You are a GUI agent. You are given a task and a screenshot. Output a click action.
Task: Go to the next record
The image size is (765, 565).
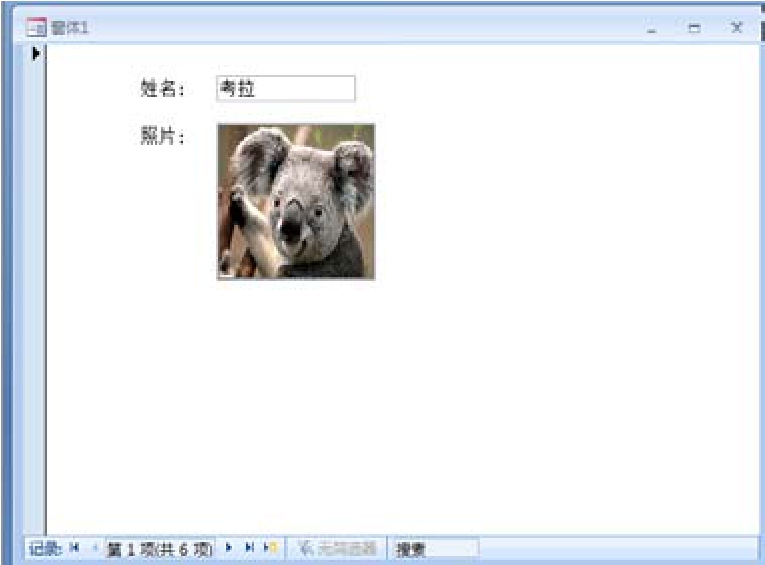[x=229, y=548]
